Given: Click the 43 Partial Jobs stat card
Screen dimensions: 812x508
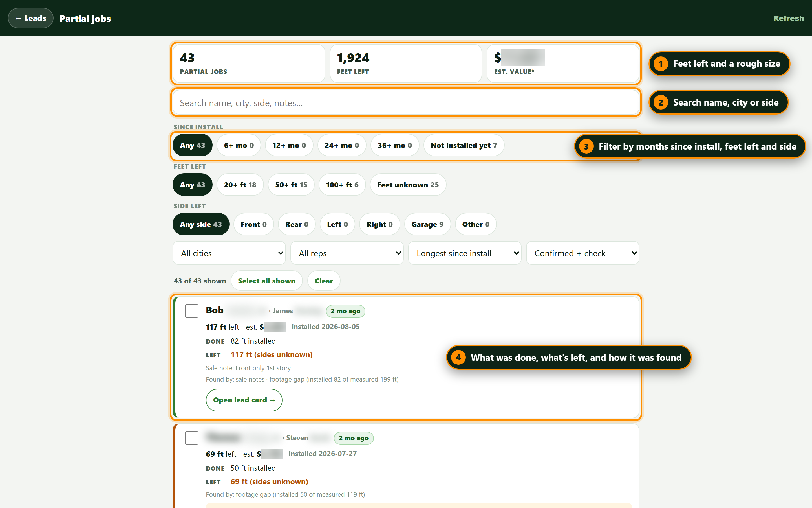Looking at the screenshot, I should pos(249,63).
